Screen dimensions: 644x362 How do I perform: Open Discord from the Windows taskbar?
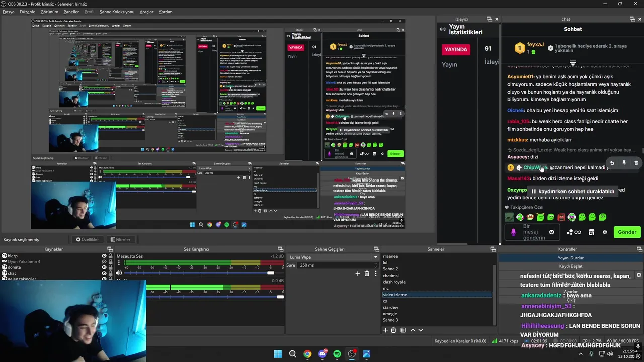323,354
